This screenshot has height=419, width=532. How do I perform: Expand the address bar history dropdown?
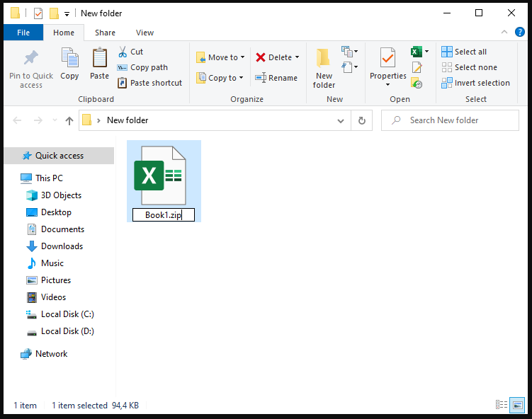(x=341, y=121)
